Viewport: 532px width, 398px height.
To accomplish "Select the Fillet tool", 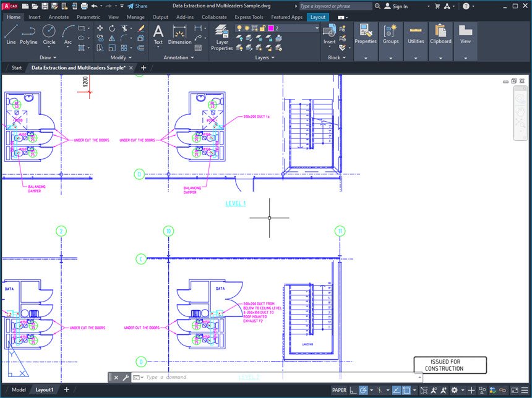I will pos(124,38).
